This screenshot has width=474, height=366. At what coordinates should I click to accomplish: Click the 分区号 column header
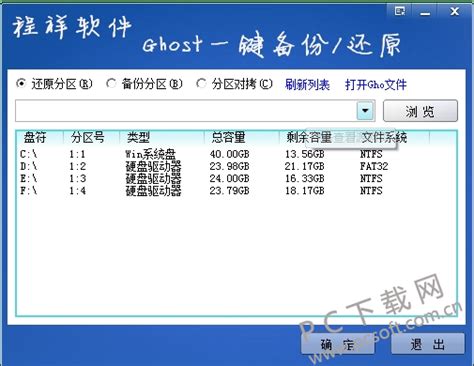tap(88, 137)
